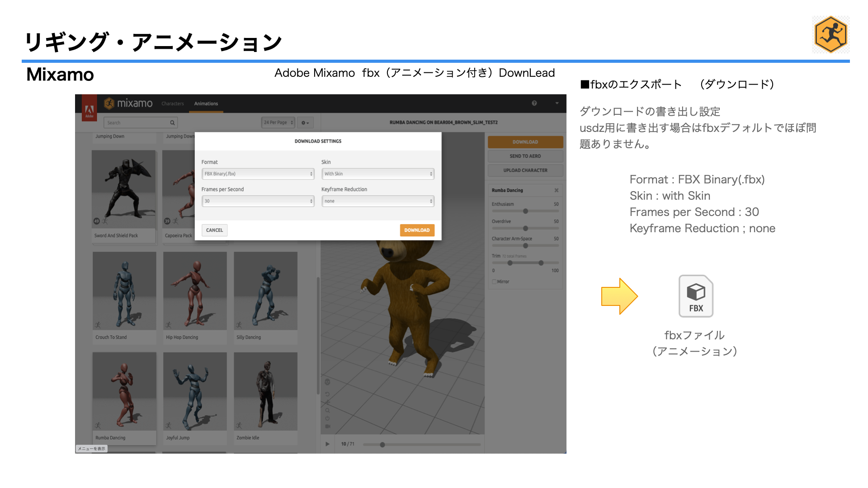Click the 39 badge on Capoeira Pack

[167, 221]
